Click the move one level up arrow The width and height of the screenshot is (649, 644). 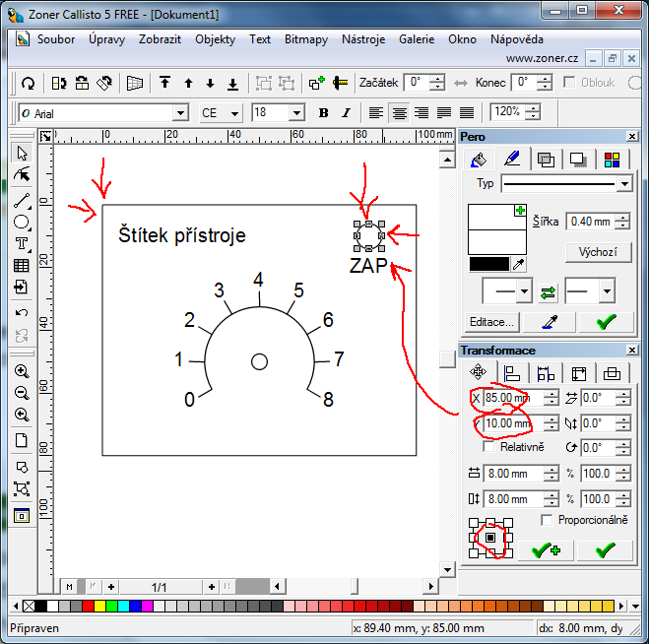click(188, 83)
